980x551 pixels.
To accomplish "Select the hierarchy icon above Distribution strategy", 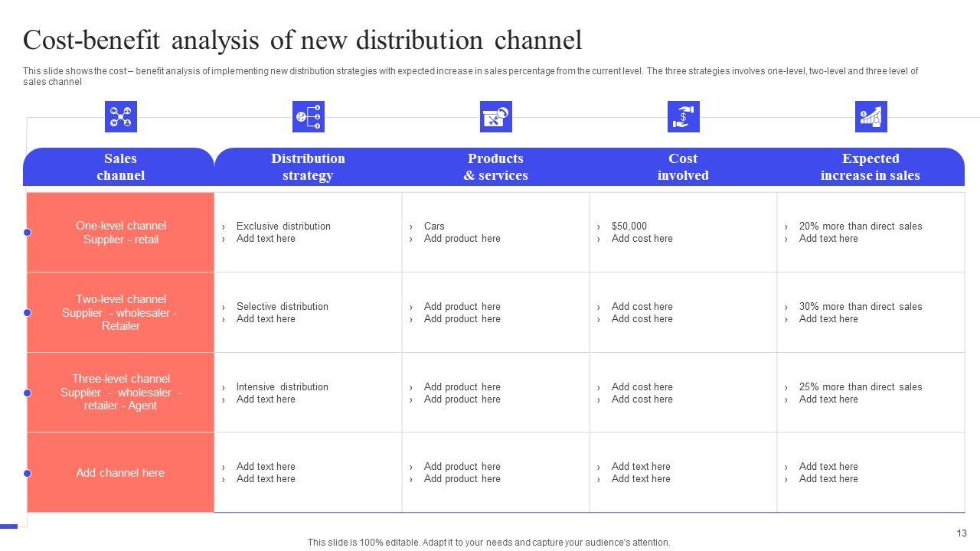I will pyautogui.click(x=308, y=117).
